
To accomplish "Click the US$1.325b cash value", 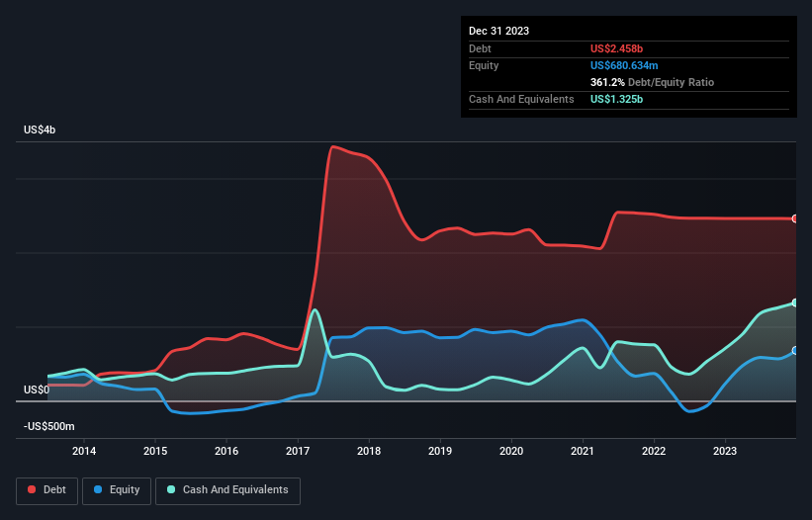I will [616, 99].
